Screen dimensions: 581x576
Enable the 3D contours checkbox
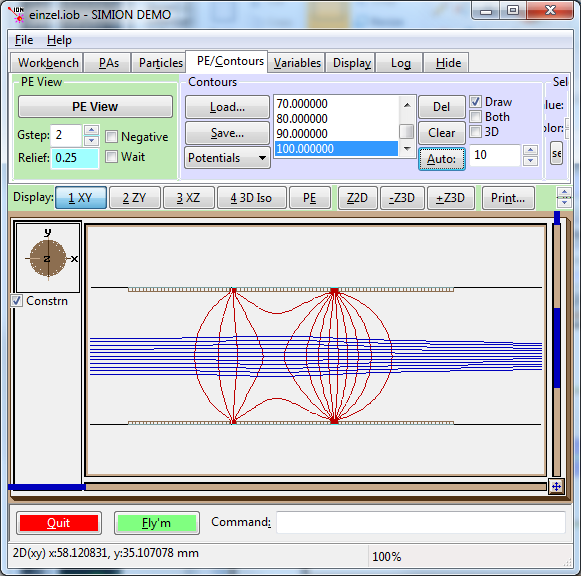(x=475, y=131)
